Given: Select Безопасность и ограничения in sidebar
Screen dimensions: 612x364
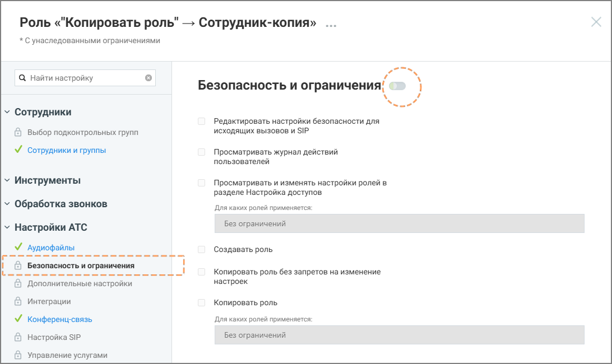Looking at the screenshot, I should (x=81, y=265).
